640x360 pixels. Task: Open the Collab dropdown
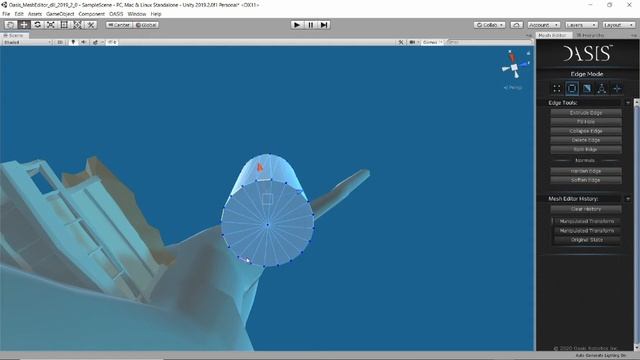(x=489, y=25)
